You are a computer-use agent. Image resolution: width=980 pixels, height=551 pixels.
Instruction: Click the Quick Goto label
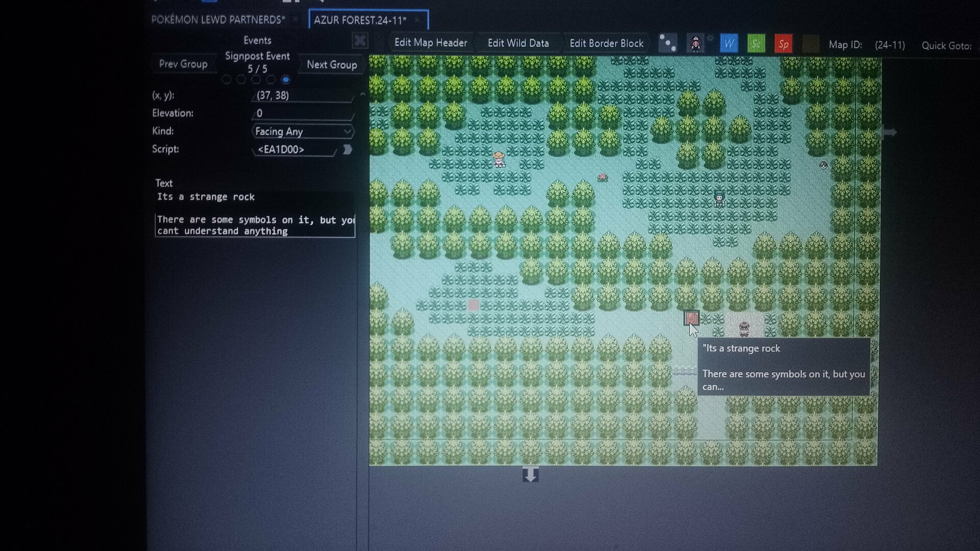(946, 45)
